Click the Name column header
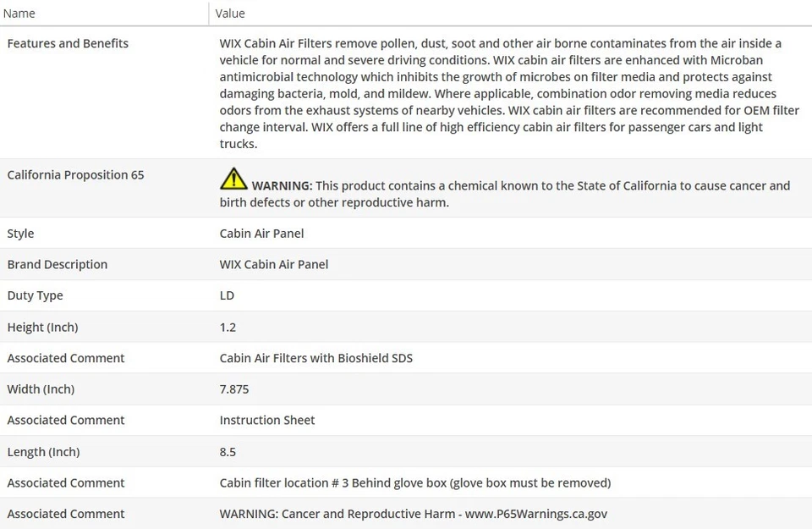This screenshot has width=812, height=529. pyautogui.click(x=21, y=14)
